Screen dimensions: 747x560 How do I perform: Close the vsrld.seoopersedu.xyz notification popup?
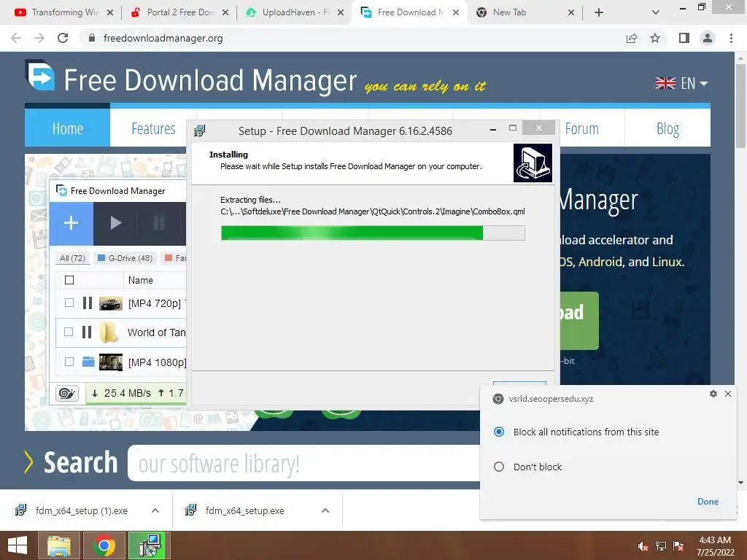point(728,394)
